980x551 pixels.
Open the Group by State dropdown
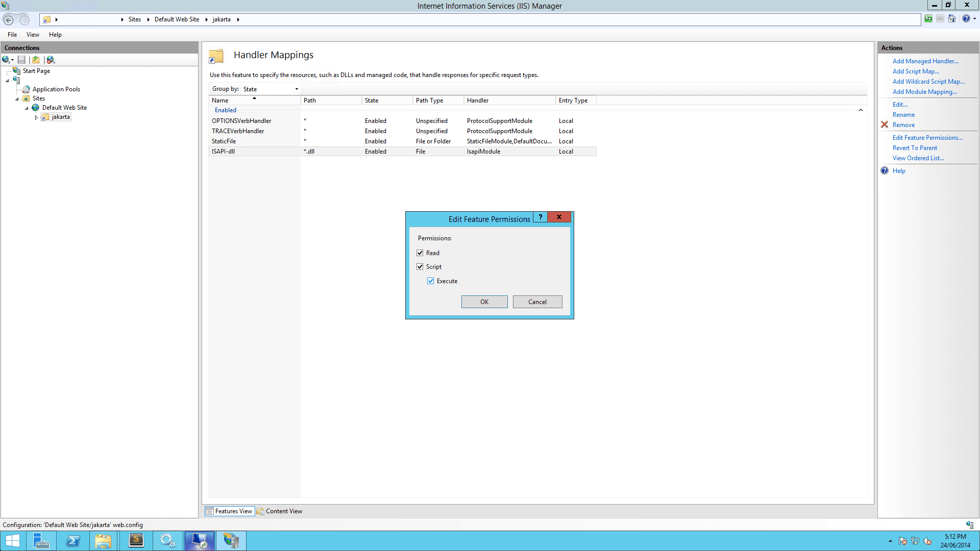271,89
